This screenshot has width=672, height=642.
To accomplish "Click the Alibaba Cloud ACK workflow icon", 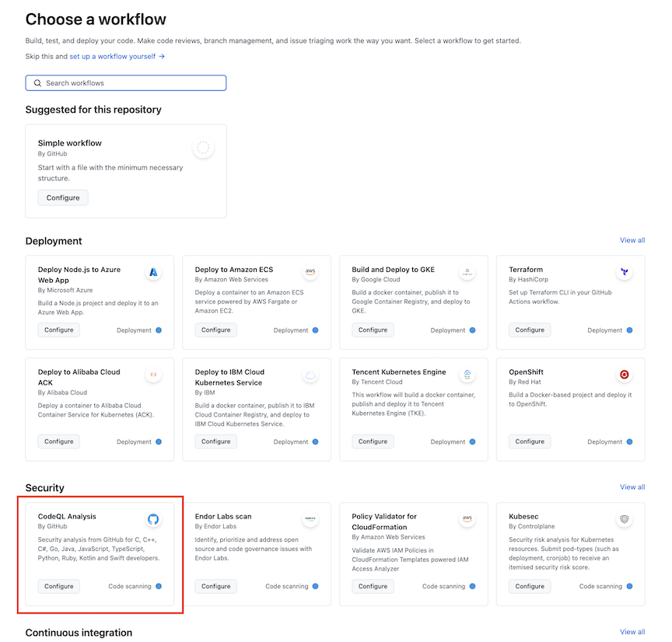I will [x=153, y=375].
